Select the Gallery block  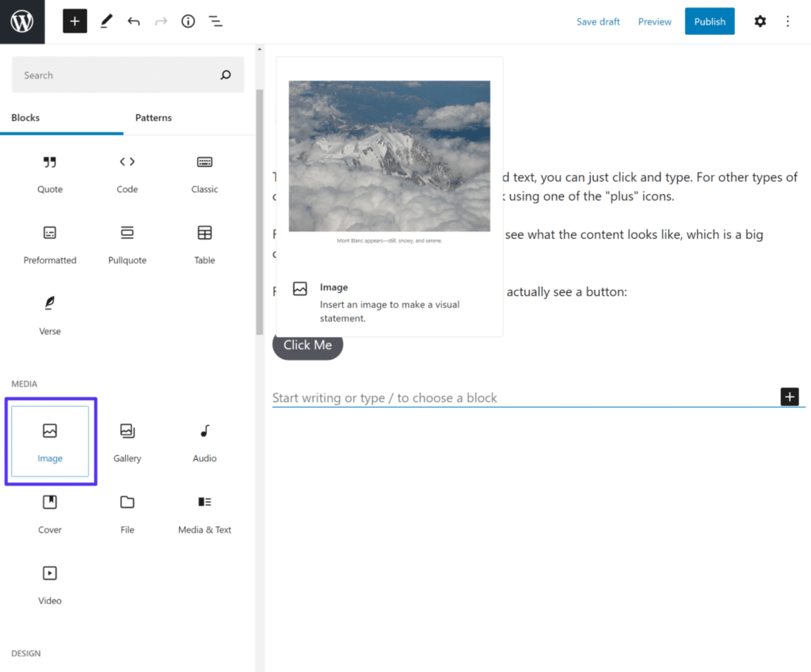tap(127, 442)
